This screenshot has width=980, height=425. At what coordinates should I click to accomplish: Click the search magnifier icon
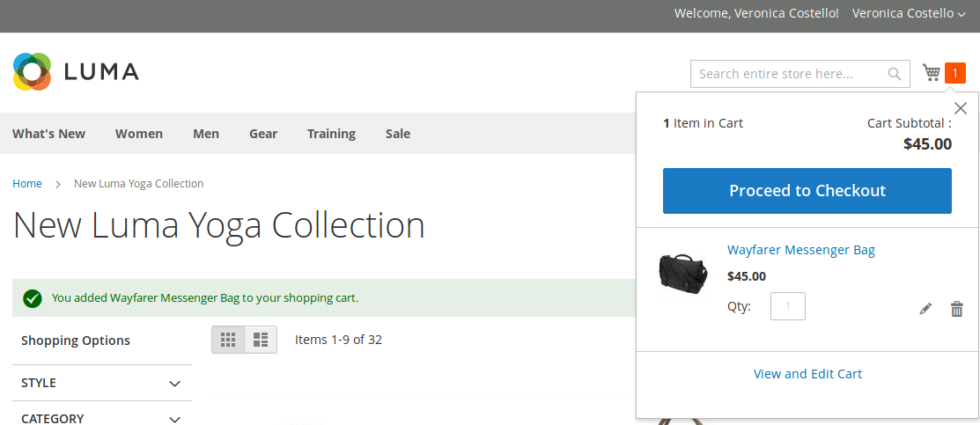coord(894,74)
